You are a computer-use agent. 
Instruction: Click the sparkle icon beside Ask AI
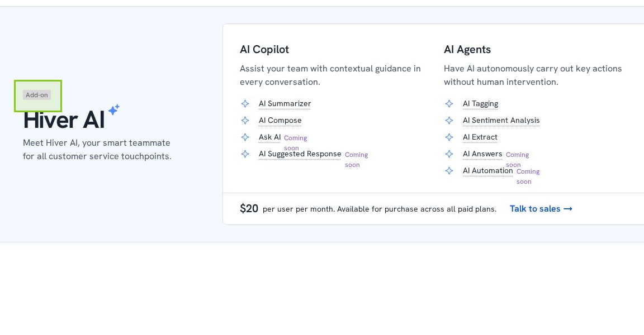245,137
